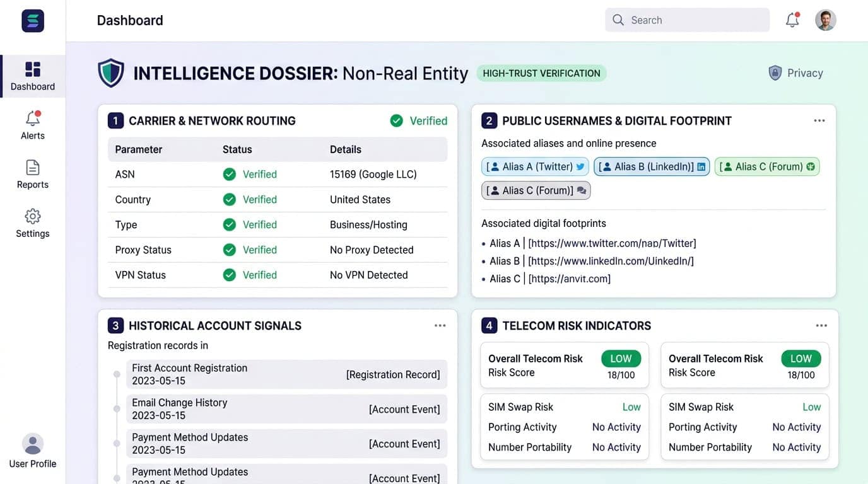Image resolution: width=868 pixels, height=484 pixels.
Task: Click the No VPN Detected cell
Action: click(369, 275)
